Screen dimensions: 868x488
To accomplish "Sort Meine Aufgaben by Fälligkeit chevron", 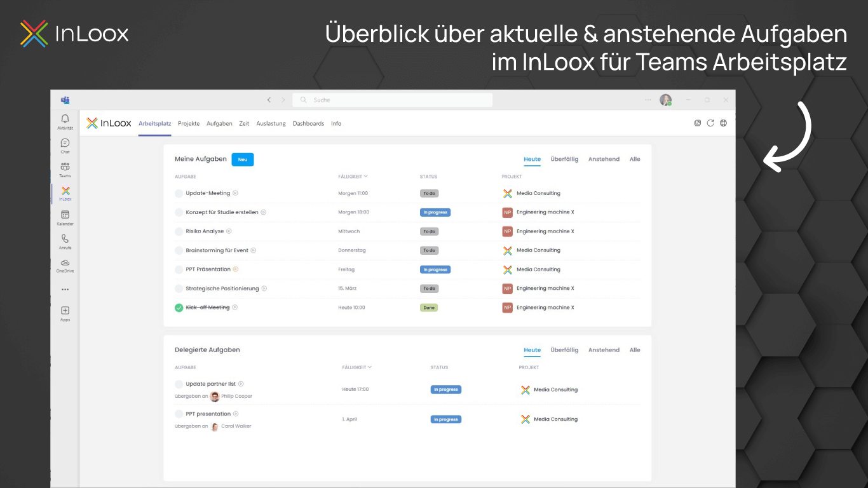I will [366, 177].
